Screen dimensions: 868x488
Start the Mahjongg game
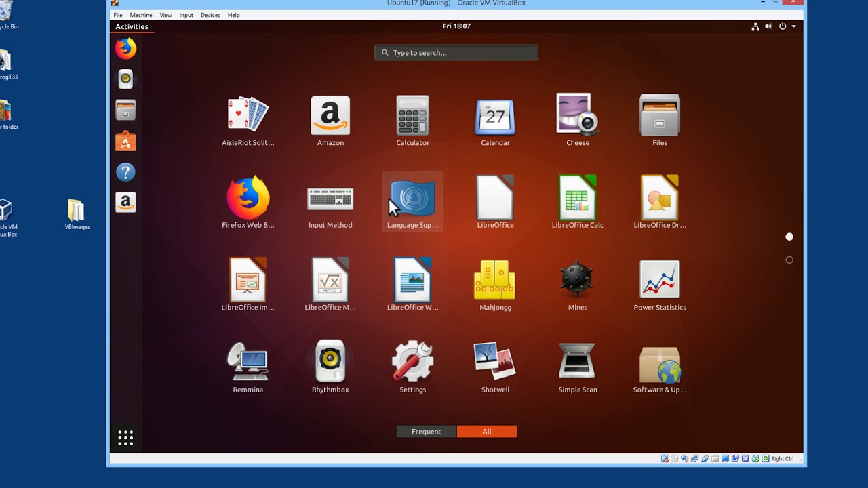[495, 285]
